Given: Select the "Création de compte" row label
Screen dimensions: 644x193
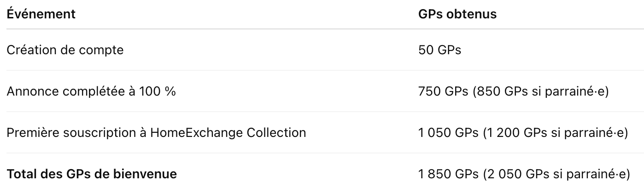Looking at the screenshot, I should [65, 50].
